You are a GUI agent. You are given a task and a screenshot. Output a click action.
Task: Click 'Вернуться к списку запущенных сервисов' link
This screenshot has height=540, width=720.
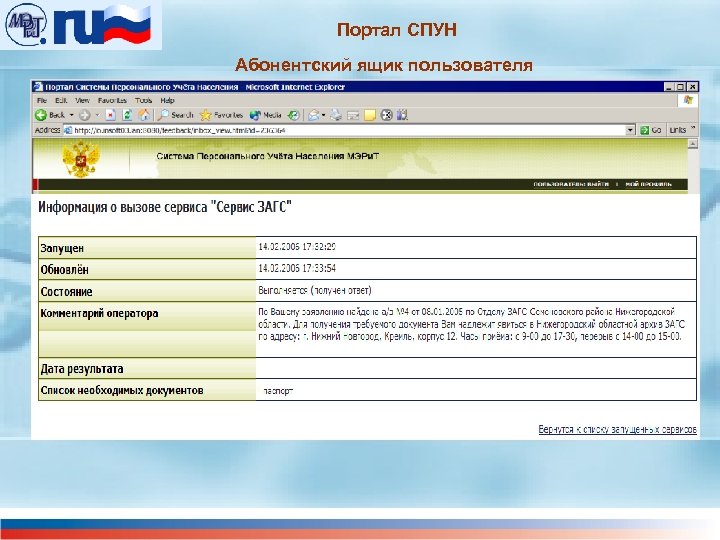617,429
